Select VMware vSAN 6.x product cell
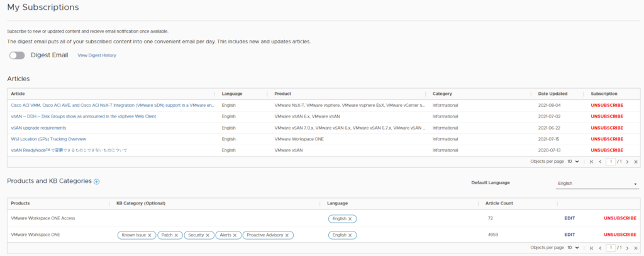This screenshot has height=256, width=644. point(307,117)
